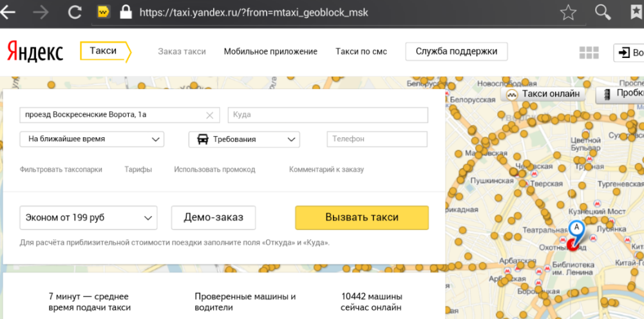Click Использовать промокод link
The image size is (644, 319).
coord(214,169)
